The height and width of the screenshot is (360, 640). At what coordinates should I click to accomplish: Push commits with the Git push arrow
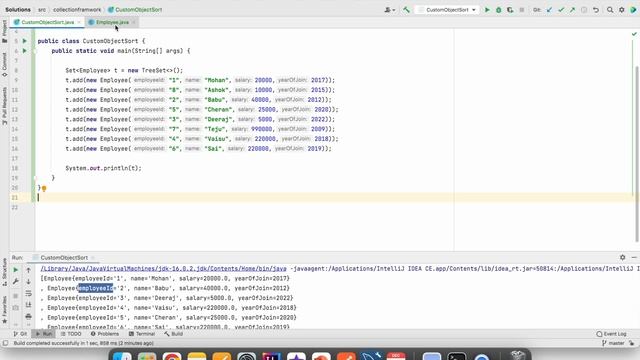coord(572,9)
